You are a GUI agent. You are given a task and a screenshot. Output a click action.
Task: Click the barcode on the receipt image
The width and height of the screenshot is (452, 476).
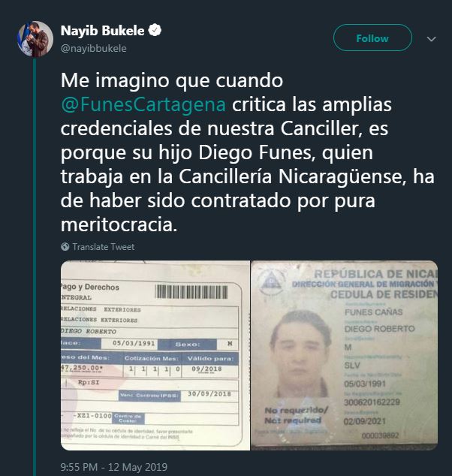point(191,292)
